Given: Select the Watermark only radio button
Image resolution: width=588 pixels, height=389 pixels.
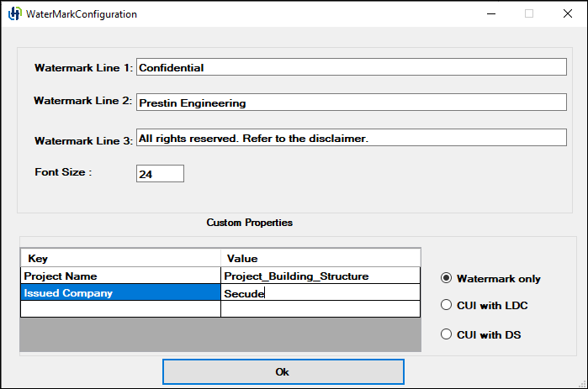Looking at the screenshot, I should [x=447, y=278].
